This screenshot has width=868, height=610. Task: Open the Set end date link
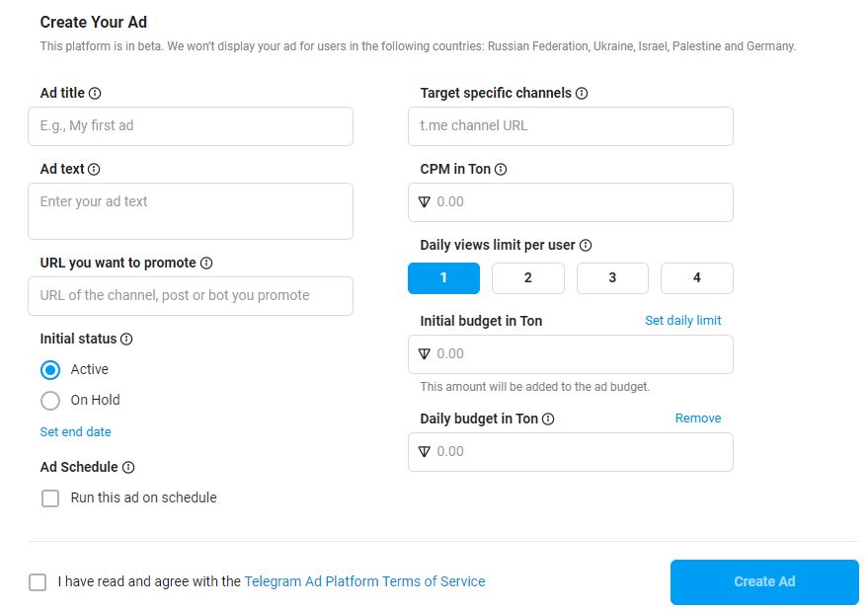click(x=75, y=432)
